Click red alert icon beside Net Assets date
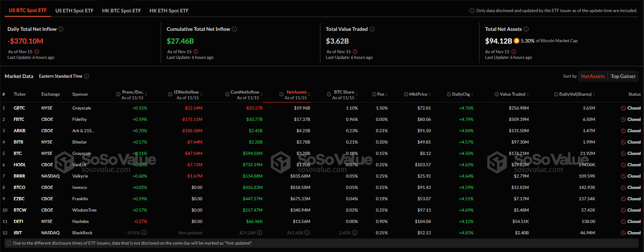This screenshot has height=252, width=644. 514,52
